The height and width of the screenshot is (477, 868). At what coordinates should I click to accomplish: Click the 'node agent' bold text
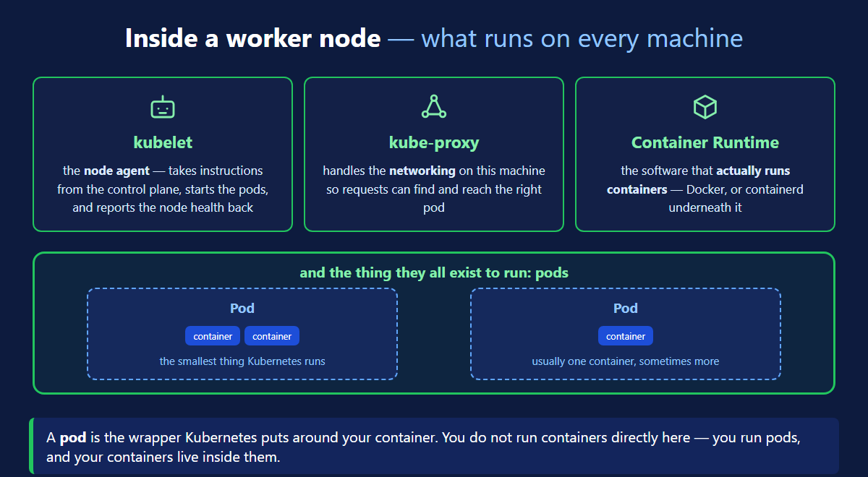116,171
